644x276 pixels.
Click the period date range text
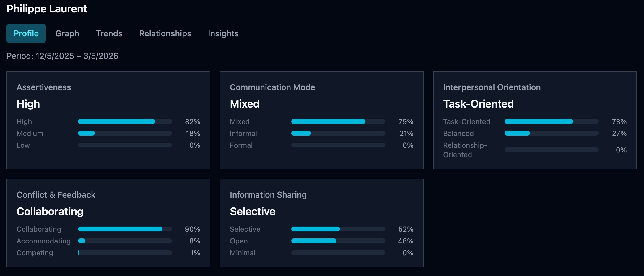pyautogui.click(x=62, y=56)
